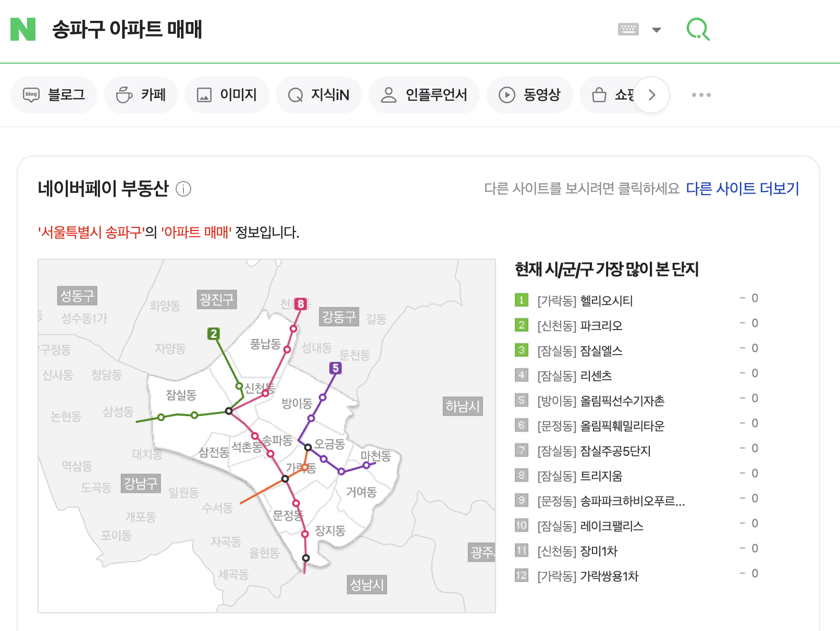Click the picture icon on 이미지 tab
Image resolution: width=840 pixels, height=631 pixels.
[204, 94]
